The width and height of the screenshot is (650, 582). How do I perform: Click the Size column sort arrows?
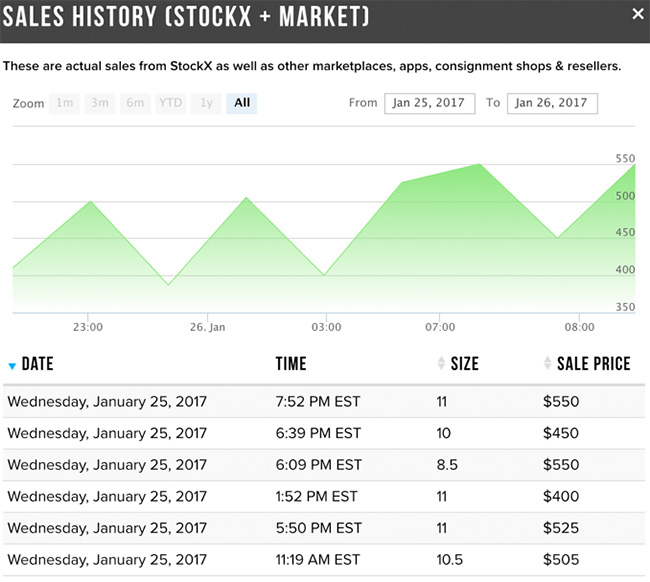(442, 364)
